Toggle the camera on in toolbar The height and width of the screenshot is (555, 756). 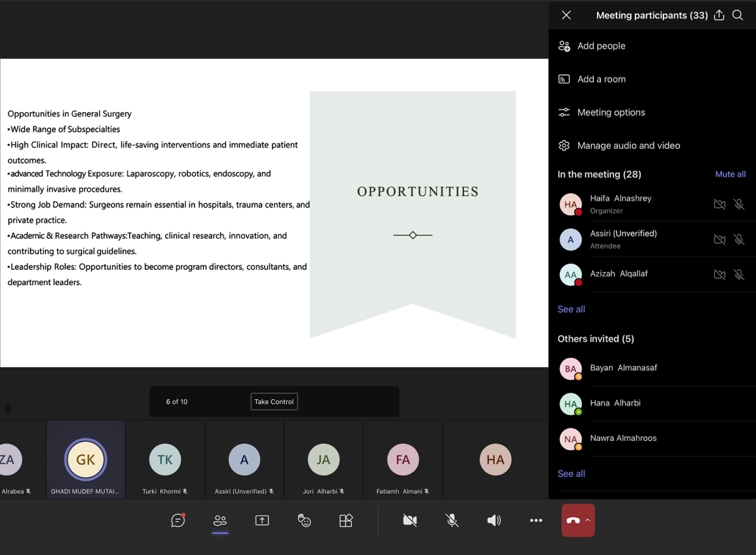click(x=410, y=520)
